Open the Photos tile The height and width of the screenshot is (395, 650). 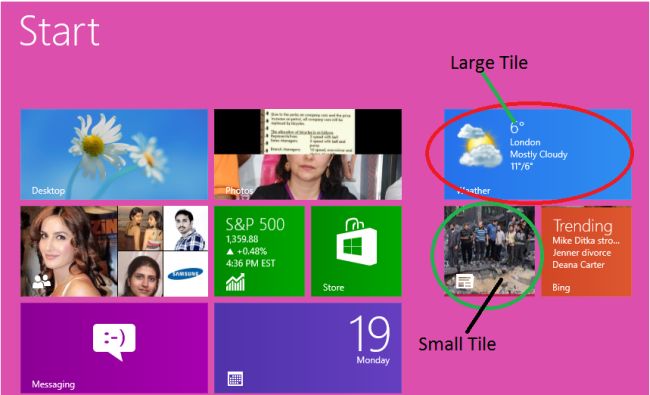coord(308,154)
